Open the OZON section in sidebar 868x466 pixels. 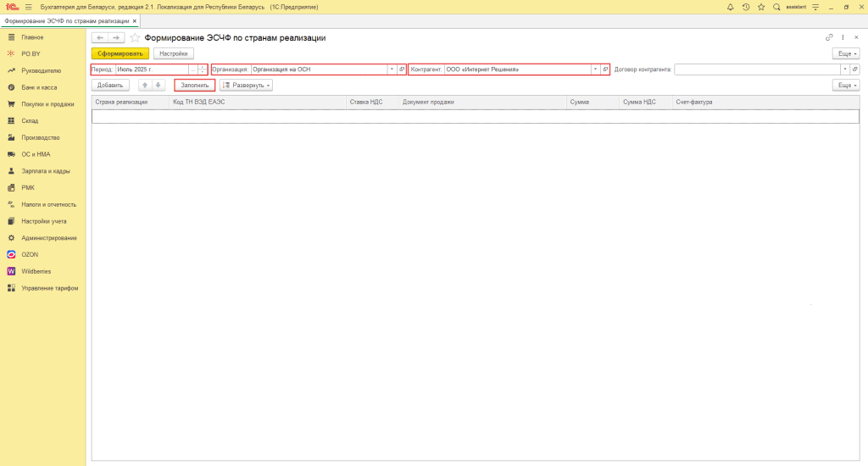click(30, 254)
